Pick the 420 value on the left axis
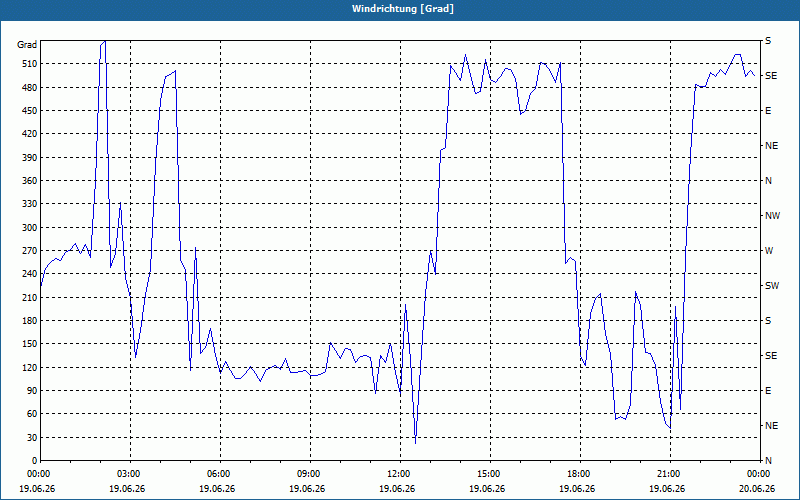800x500 pixels. point(29,134)
